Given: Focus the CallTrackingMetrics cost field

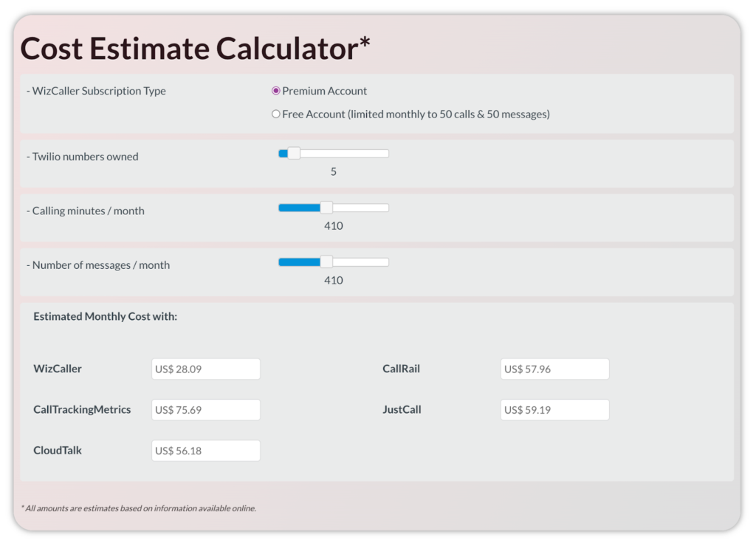Looking at the screenshot, I should coord(205,410).
